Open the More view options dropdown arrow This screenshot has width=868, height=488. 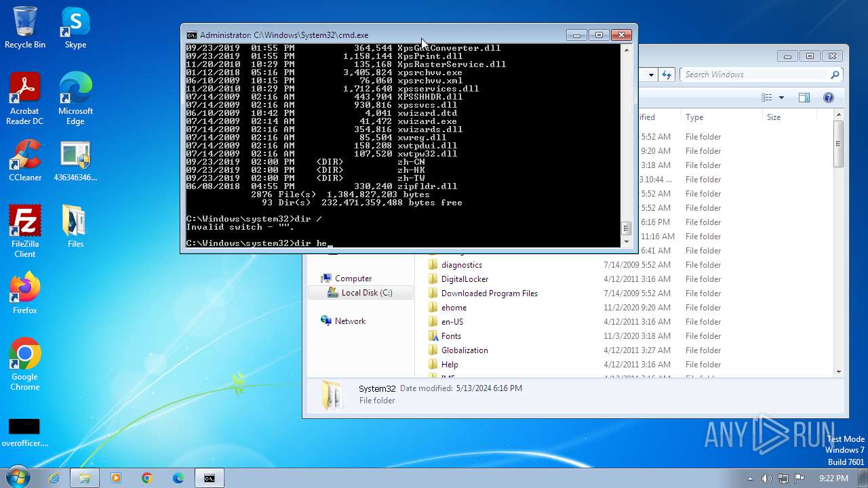click(781, 98)
